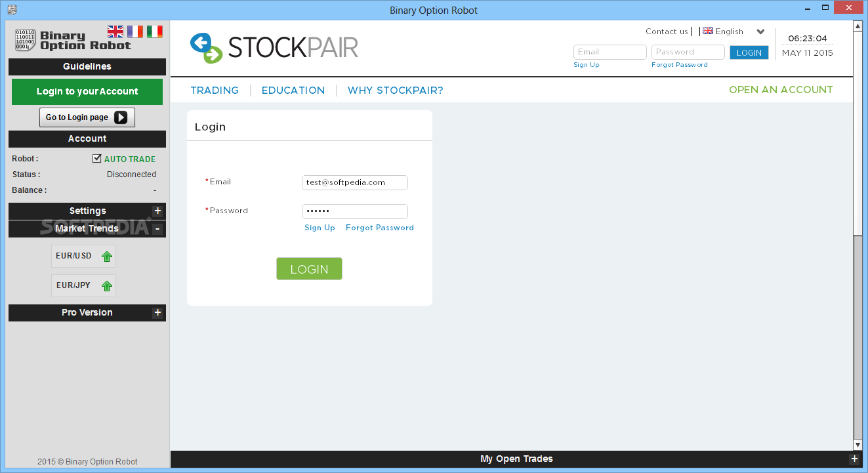Click Forgot Password in the header
This screenshot has width=868, height=473.
tap(680, 65)
